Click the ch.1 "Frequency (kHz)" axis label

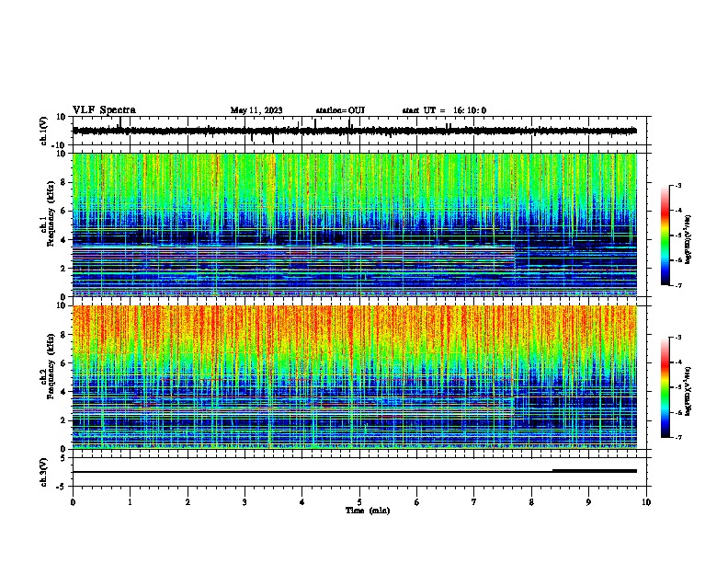[51, 214]
